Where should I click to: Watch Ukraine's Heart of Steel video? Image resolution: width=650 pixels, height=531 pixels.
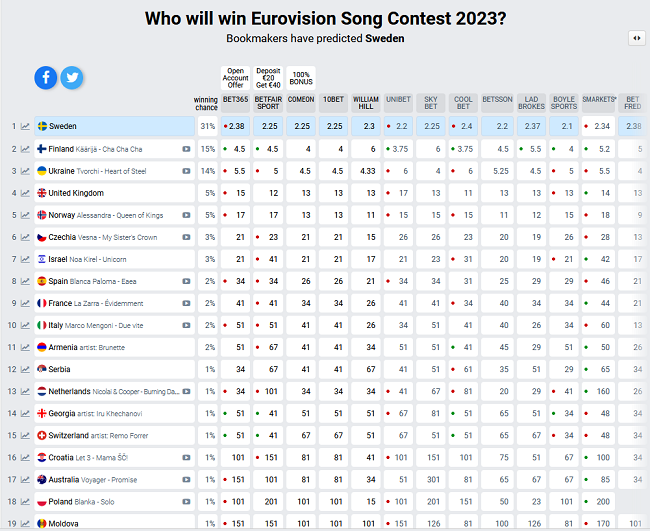pyautogui.click(x=186, y=171)
